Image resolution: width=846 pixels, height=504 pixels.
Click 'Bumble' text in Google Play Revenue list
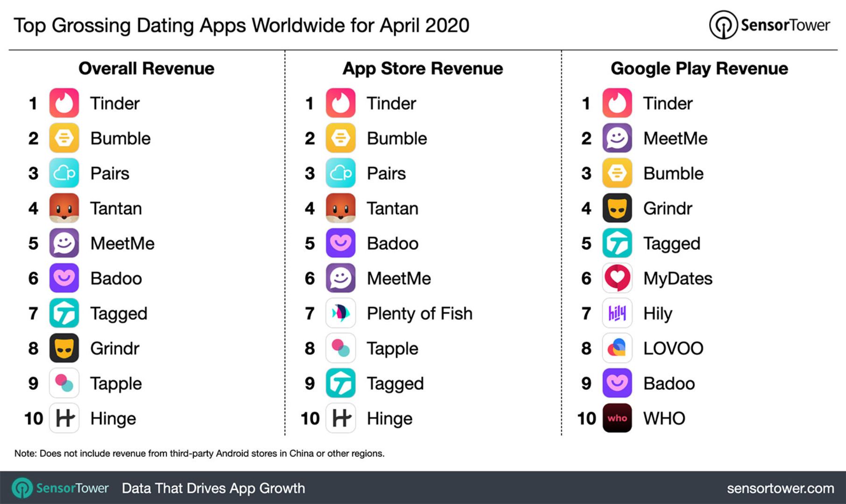pyautogui.click(x=673, y=173)
